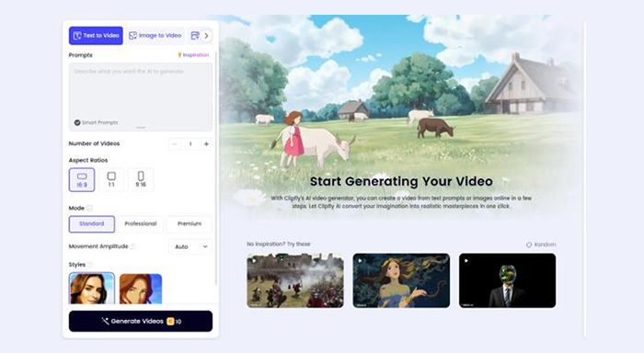Screen dimensions: 644x353
Task: Click the third tab icon beside Image to Video
Action: point(195,36)
